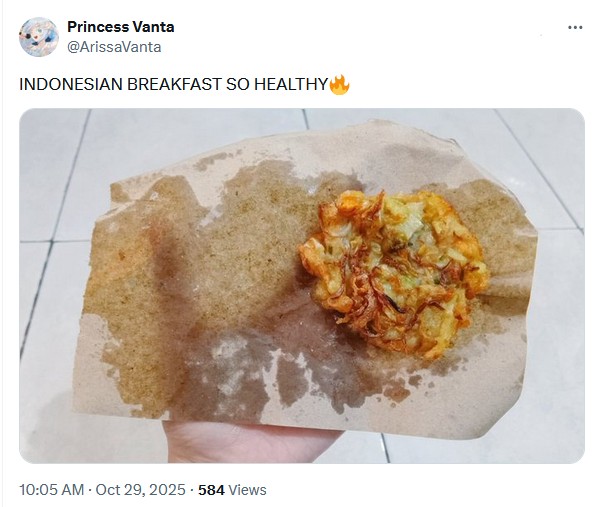Open the @ArissaVanta handle link
Viewport: 599px width, 507px height.
tap(114, 47)
